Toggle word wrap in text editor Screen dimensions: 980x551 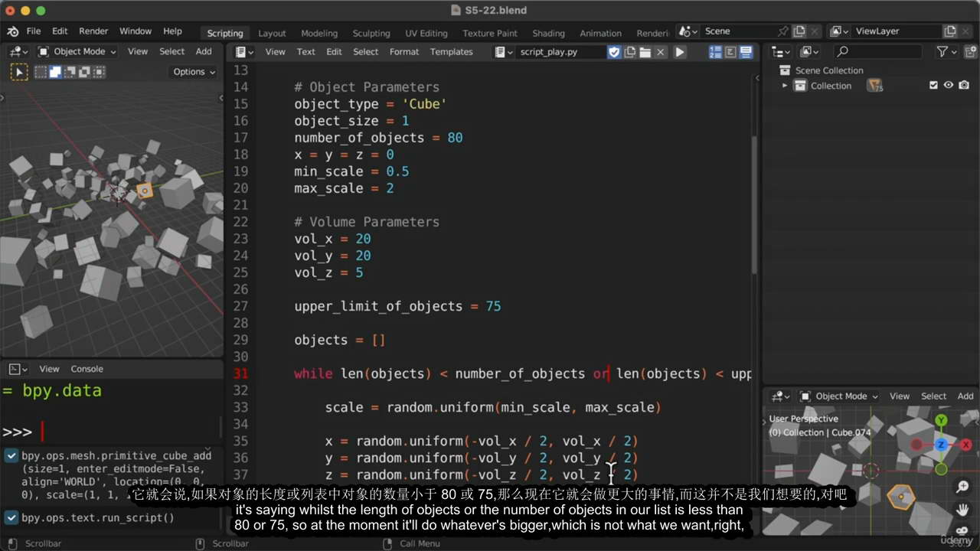[x=730, y=52]
